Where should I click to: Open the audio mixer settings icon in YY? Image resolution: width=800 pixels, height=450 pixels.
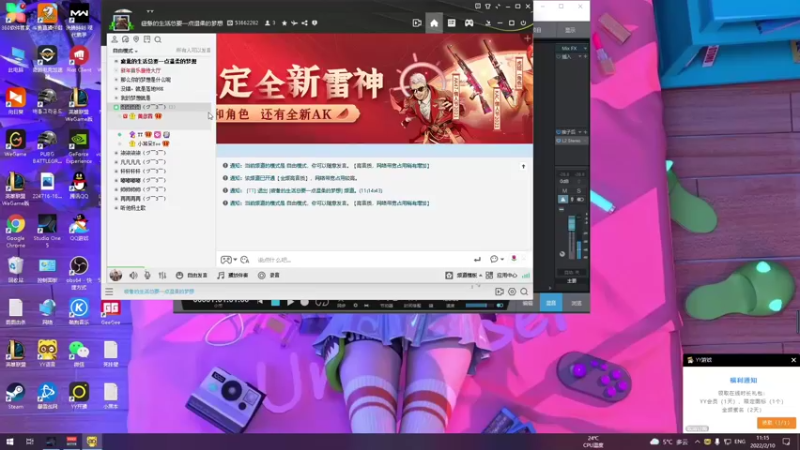162,275
